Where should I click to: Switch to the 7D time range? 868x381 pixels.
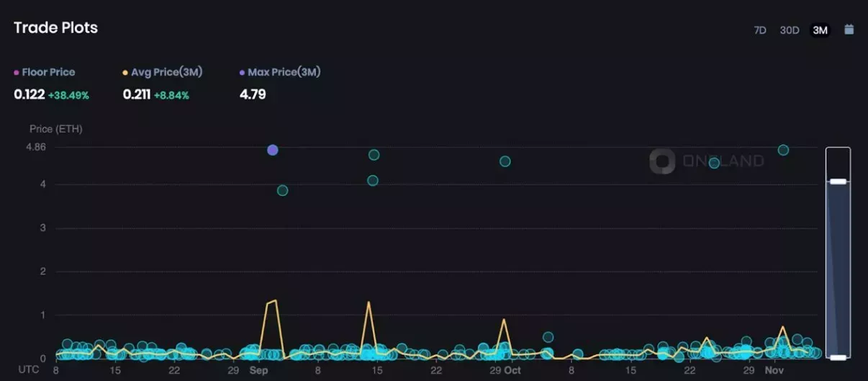(x=759, y=30)
